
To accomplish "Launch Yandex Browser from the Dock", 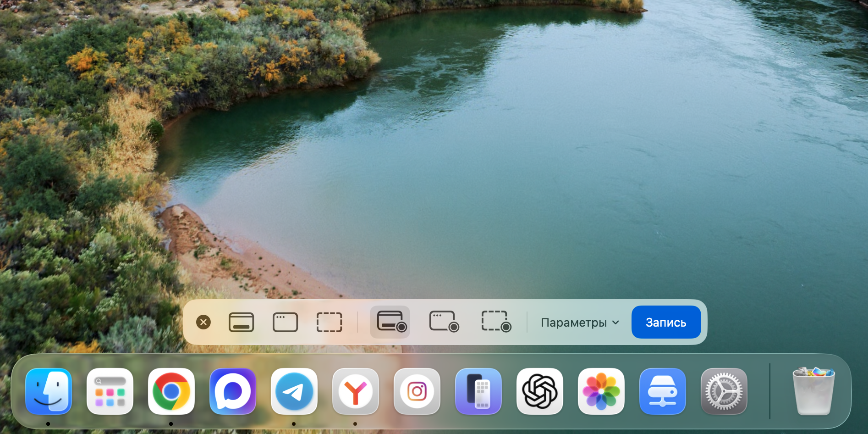I will tap(356, 391).
